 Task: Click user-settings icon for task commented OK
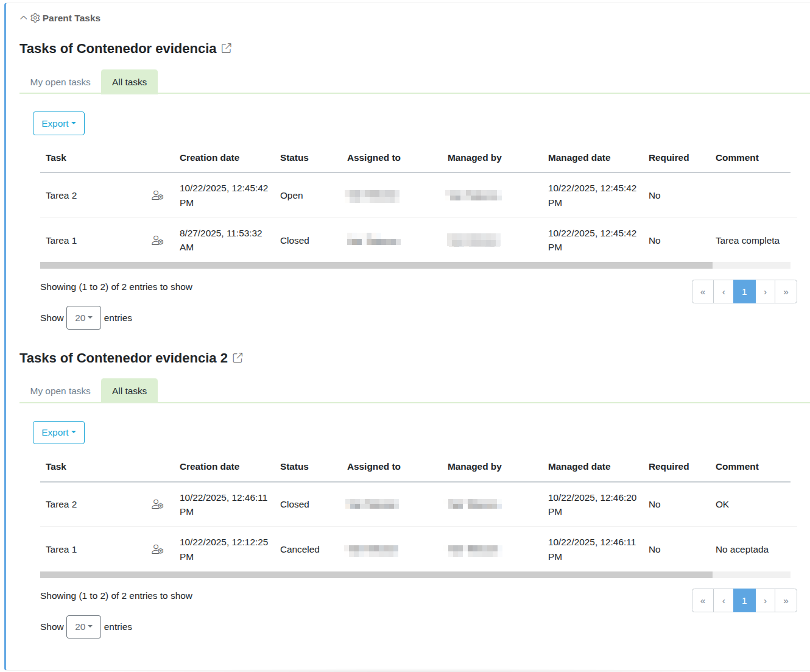click(x=157, y=504)
